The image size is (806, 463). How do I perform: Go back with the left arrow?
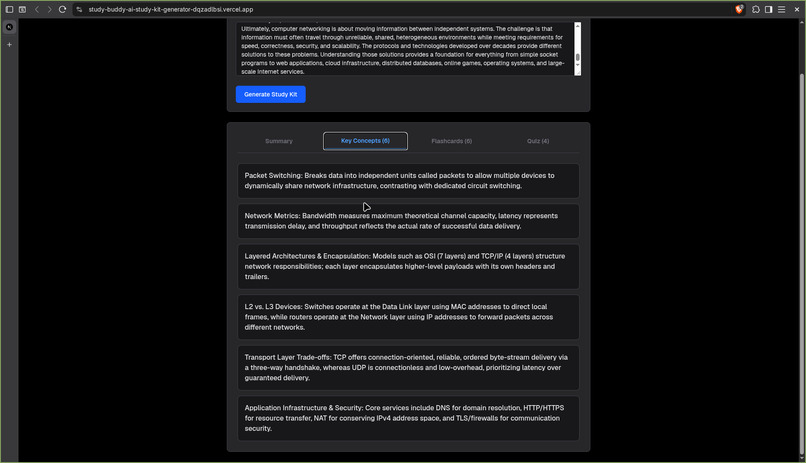pos(37,9)
